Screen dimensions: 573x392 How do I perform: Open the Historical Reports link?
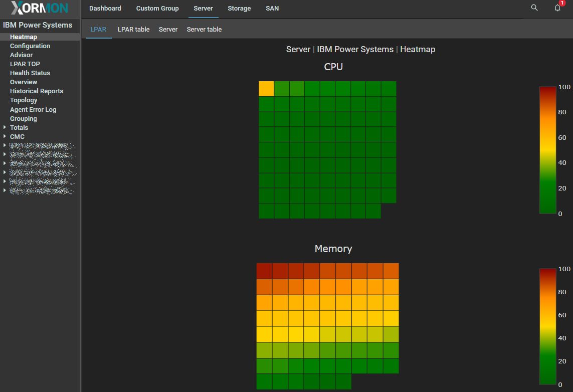[x=37, y=91]
